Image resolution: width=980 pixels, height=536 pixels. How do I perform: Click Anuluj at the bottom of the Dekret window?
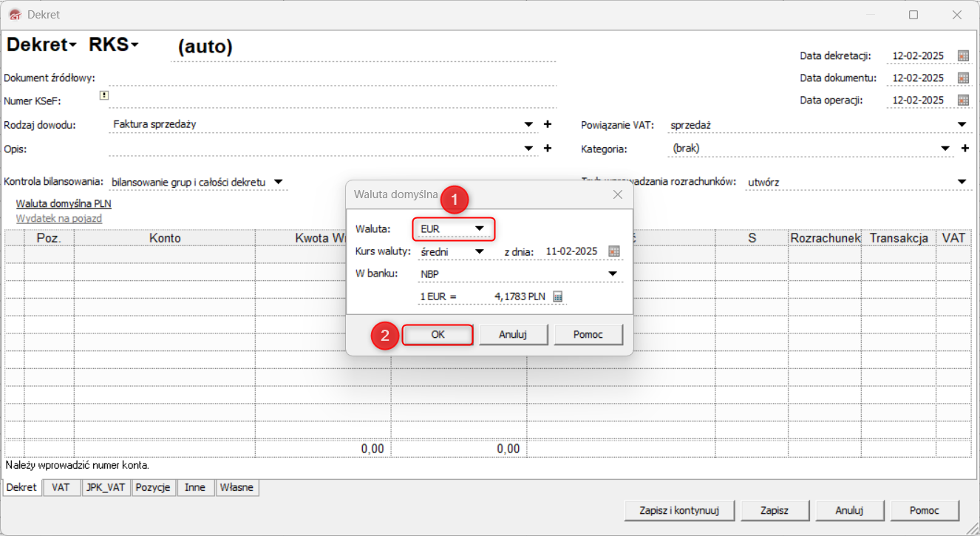[849, 510]
